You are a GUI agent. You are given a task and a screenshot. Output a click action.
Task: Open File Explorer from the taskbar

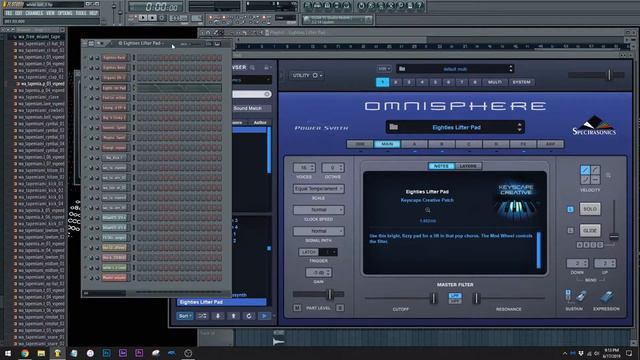pos(41,353)
